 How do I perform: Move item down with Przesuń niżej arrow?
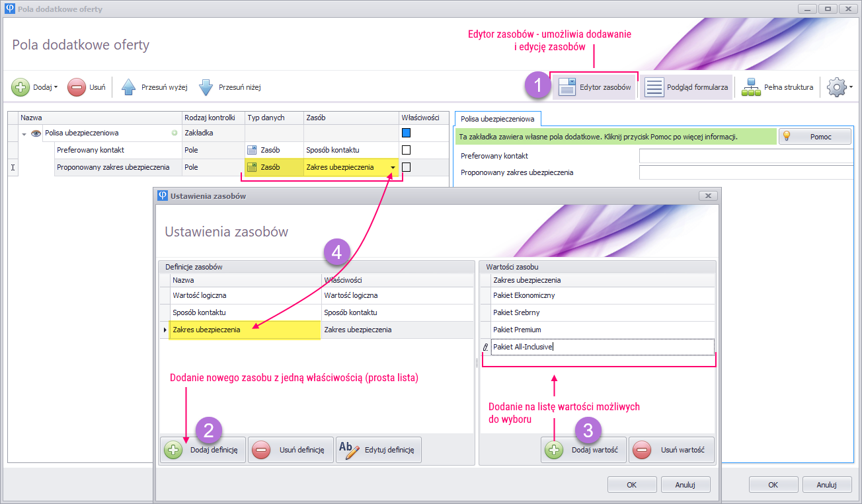[x=206, y=87]
